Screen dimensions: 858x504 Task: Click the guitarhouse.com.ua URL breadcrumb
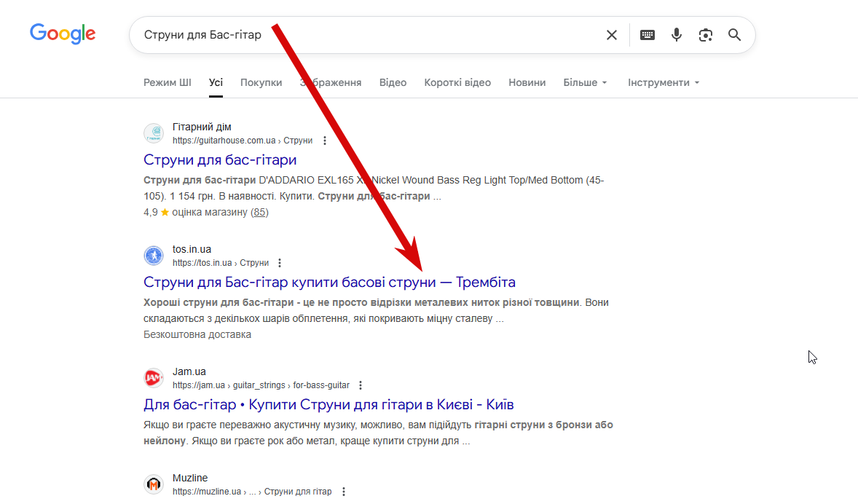click(x=243, y=141)
